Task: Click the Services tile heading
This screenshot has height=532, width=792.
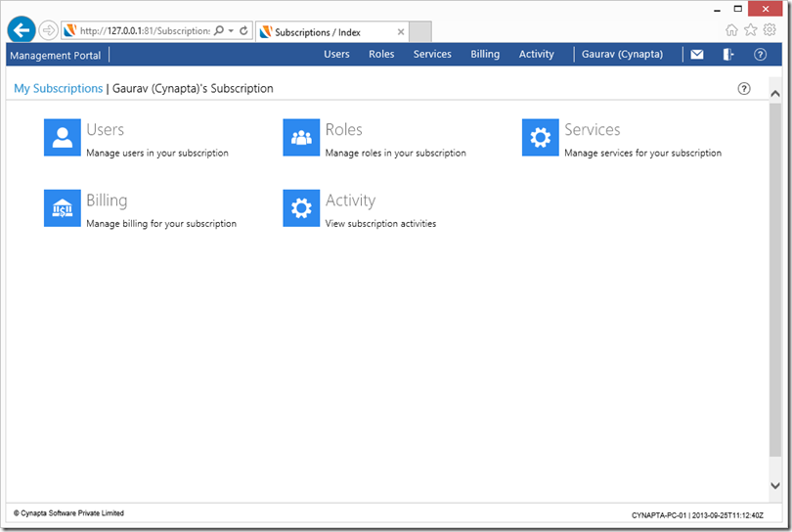Action: pos(592,130)
